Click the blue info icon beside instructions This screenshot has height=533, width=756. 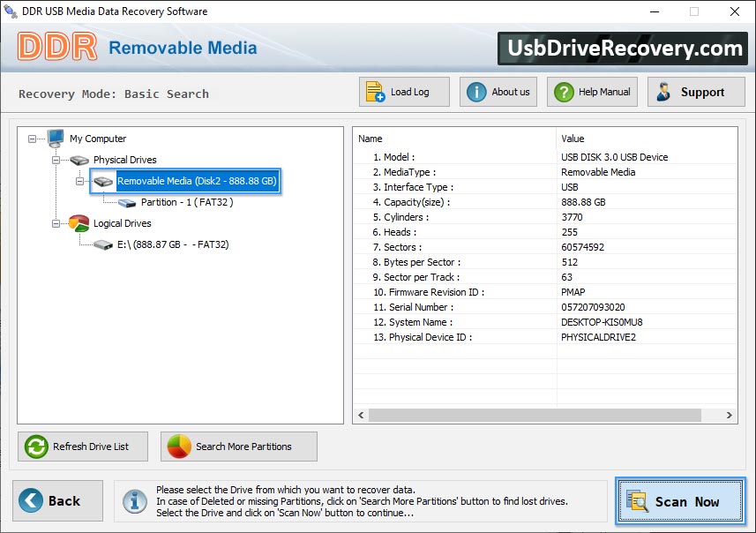point(134,501)
